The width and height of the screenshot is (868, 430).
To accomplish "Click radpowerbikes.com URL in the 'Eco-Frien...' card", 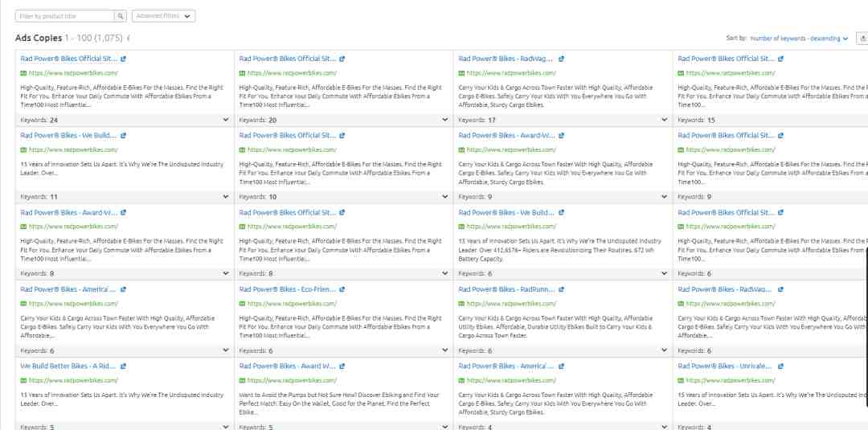I will tap(292, 304).
